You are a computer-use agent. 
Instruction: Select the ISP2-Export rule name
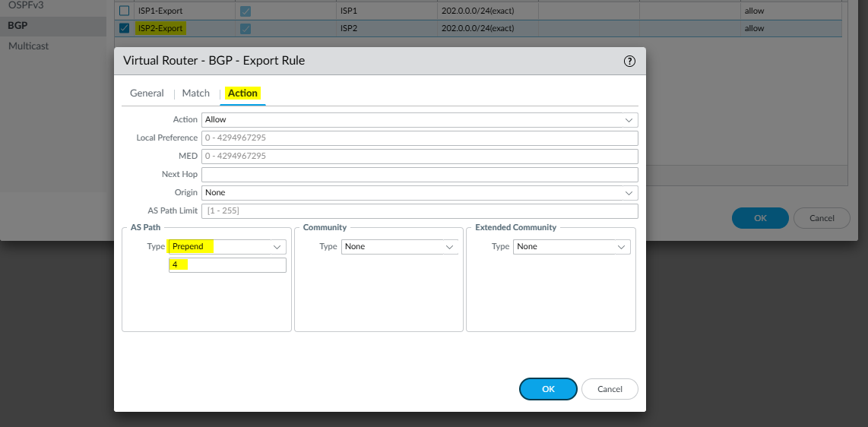tap(160, 28)
